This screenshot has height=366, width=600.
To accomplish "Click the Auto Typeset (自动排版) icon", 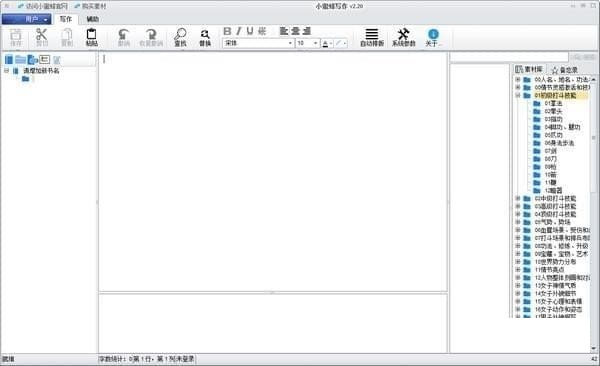I will (x=372, y=38).
